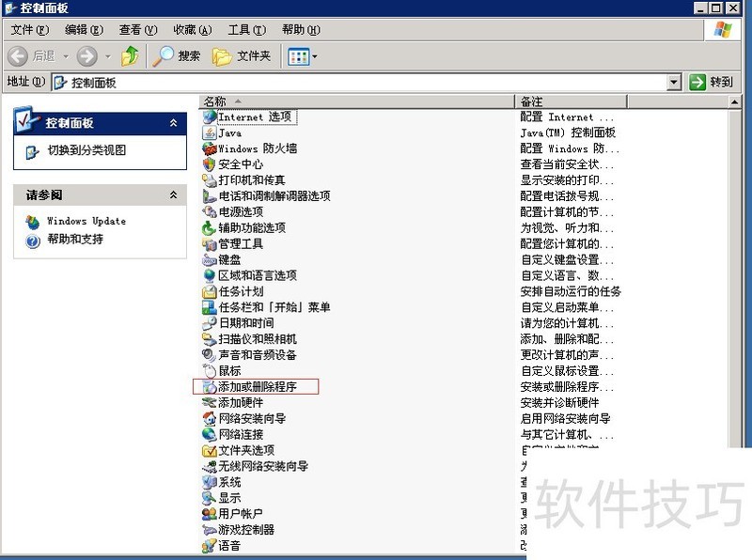The height and width of the screenshot is (560, 752).
Task: Open 文件夹选项 icon
Action: (x=209, y=450)
